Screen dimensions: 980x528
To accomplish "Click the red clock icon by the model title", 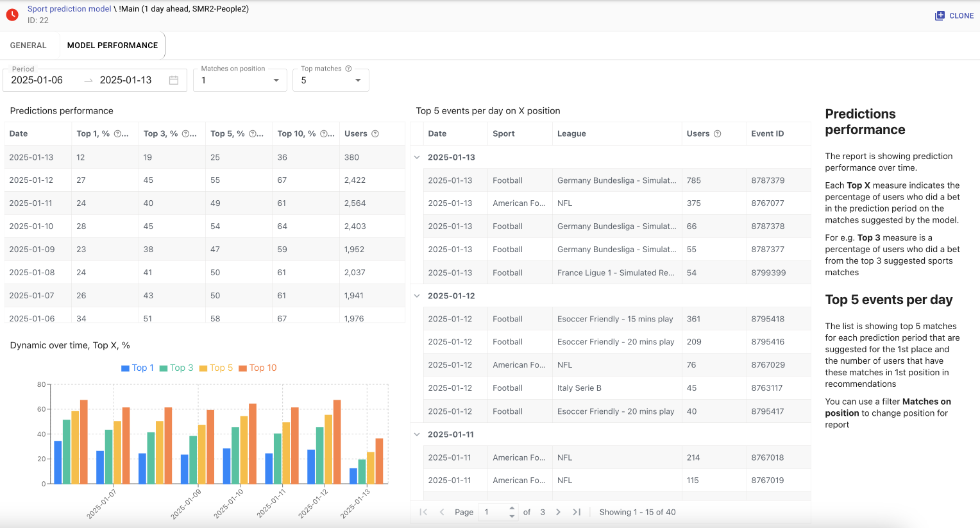I will [12, 15].
